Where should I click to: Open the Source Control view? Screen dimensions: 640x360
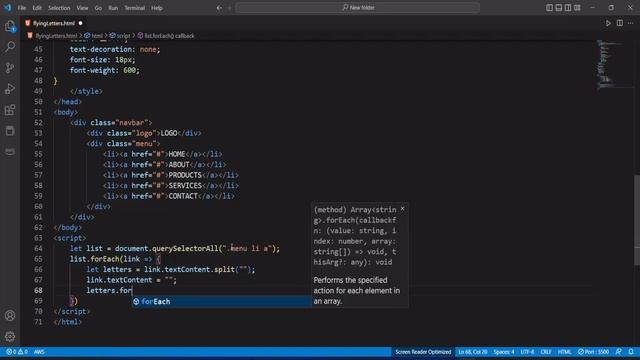(x=10, y=68)
